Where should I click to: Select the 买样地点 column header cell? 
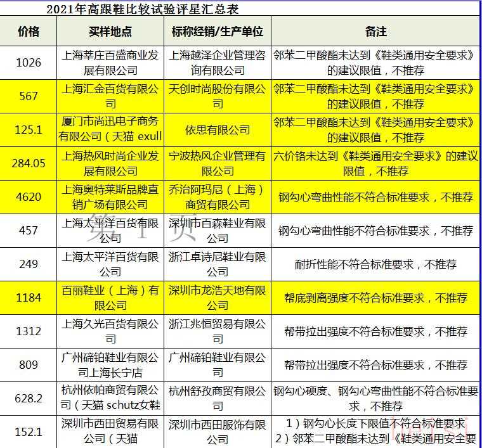click(x=110, y=31)
